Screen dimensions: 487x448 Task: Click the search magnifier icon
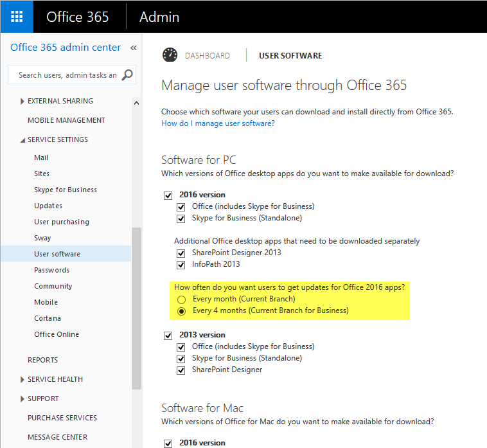tap(127, 75)
